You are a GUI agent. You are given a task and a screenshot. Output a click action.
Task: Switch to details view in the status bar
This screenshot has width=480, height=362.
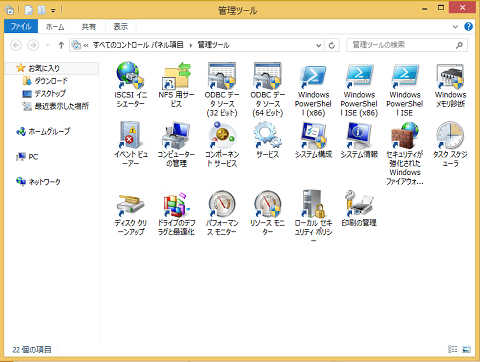click(x=453, y=349)
